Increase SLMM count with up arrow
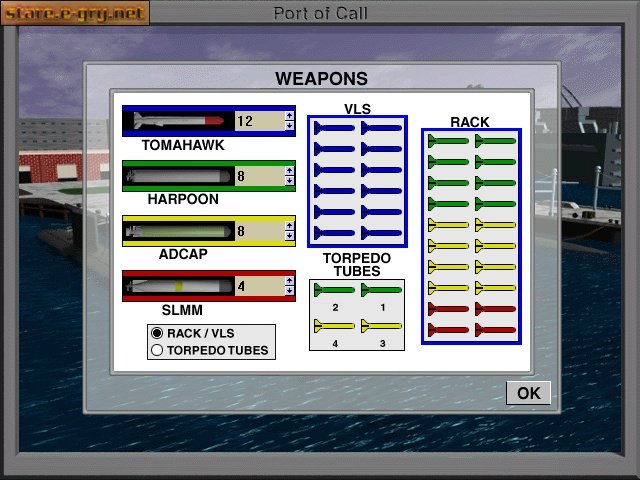The height and width of the screenshot is (480, 640). pos(289,281)
